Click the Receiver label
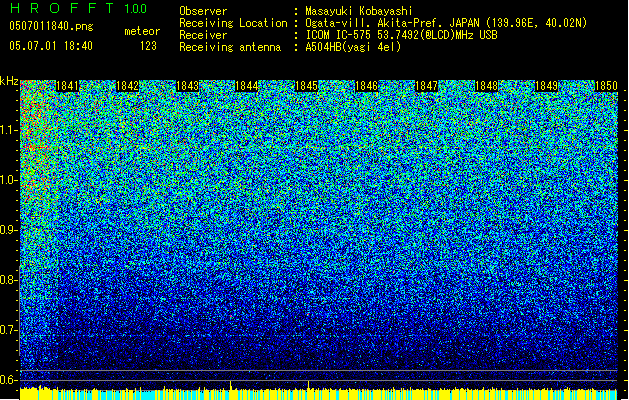 203,35
